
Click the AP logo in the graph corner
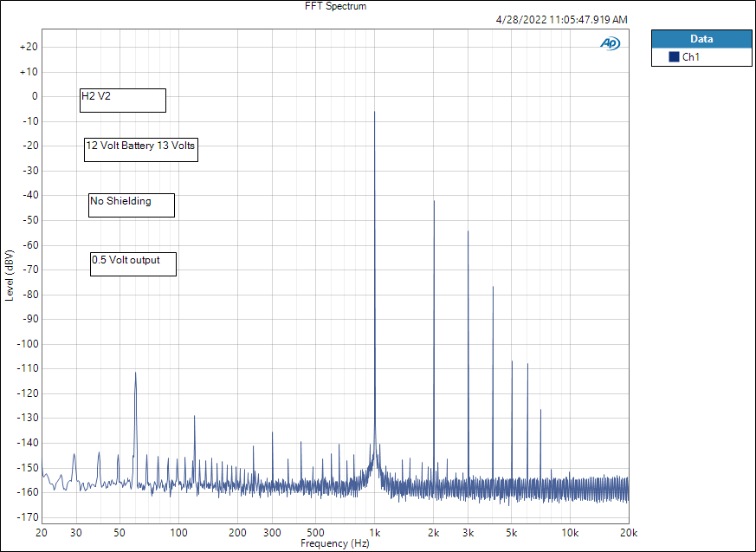click(x=610, y=43)
